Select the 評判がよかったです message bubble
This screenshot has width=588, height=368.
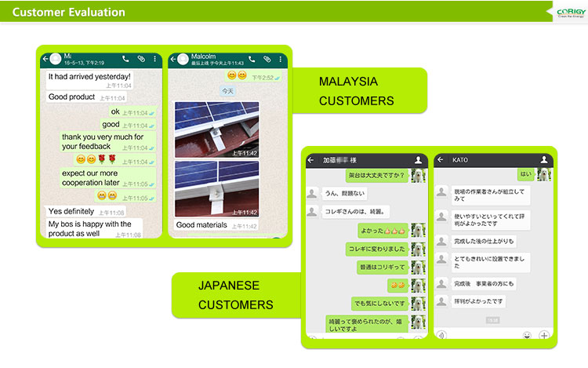478,301
